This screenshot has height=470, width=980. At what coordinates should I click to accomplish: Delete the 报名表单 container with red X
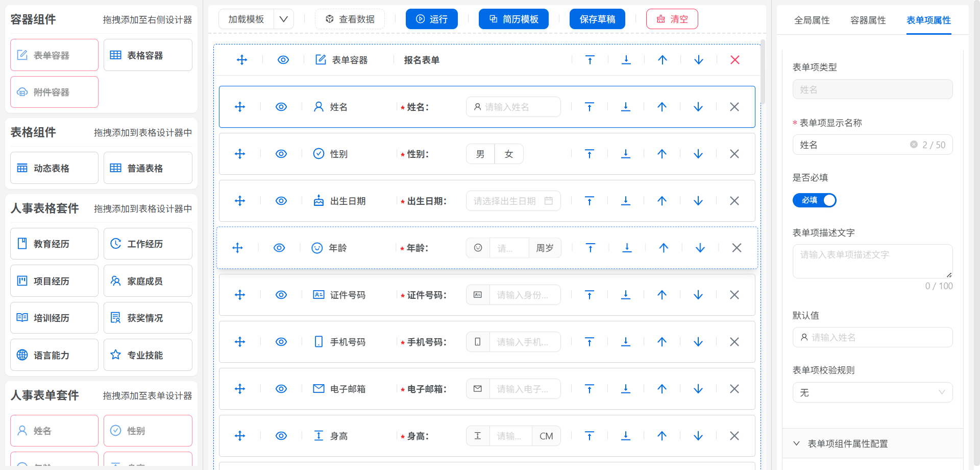click(x=734, y=60)
